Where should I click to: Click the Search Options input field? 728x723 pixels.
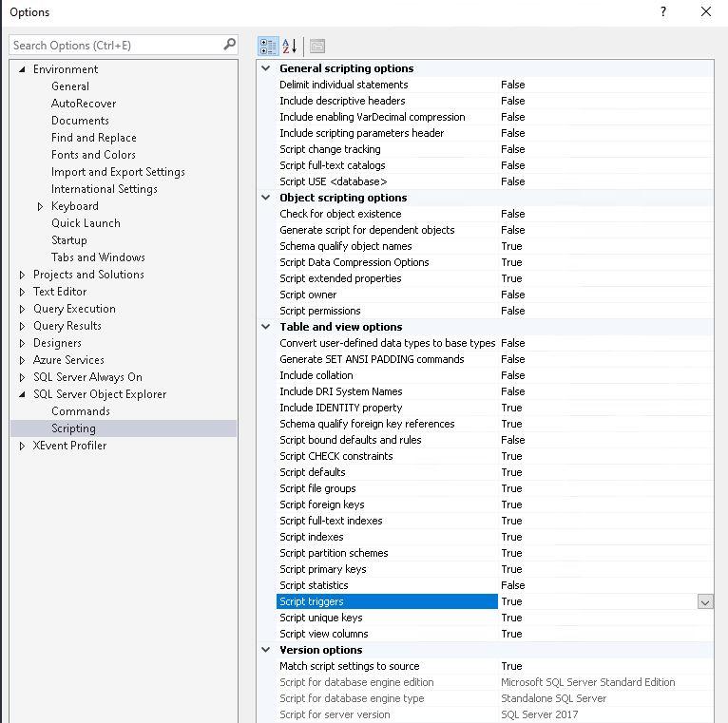click(114, 45)
